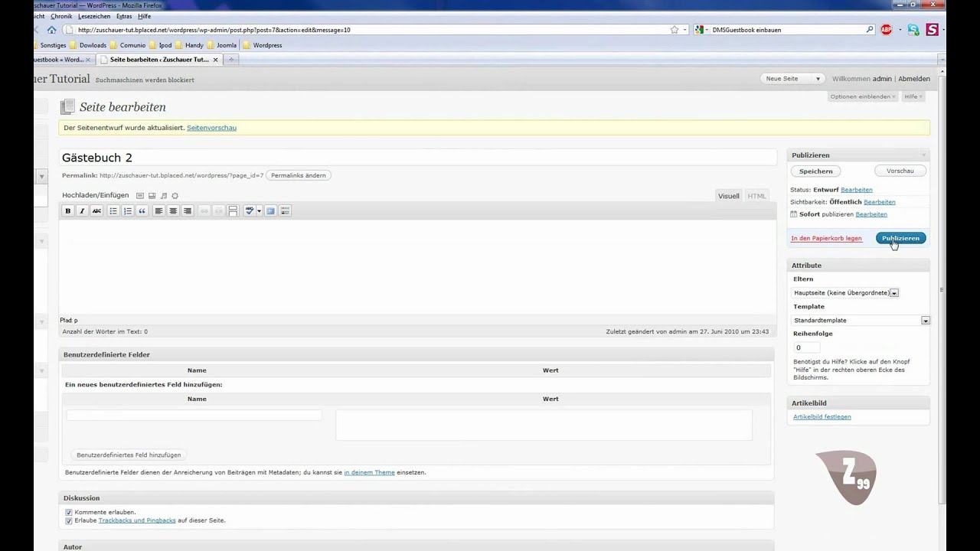Insert unordered bullet list

point(113,211)
